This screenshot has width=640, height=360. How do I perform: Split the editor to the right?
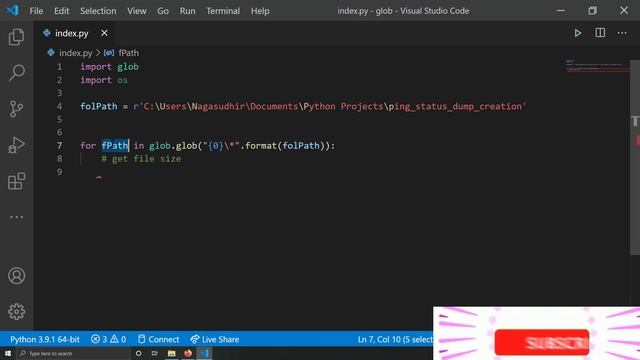pyautogui.click(x=600, y=33)
